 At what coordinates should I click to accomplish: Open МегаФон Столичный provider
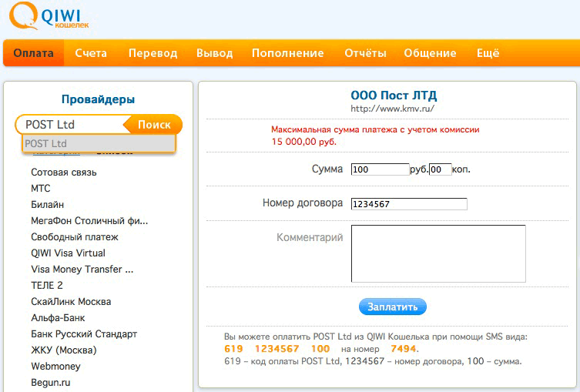(89, 221)
